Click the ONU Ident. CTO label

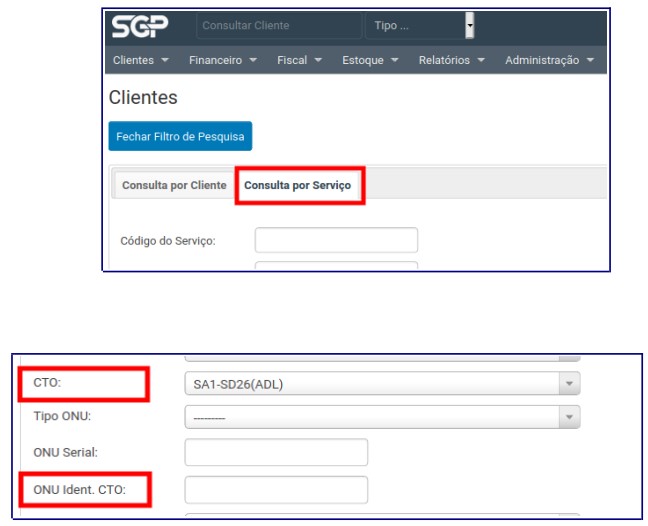(83, 490)
